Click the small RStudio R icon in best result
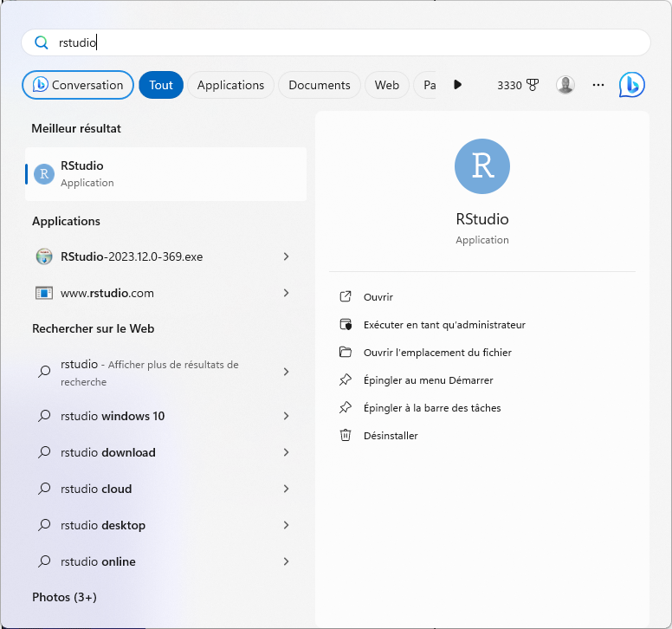The image size is (672, 629). (44, 174)
